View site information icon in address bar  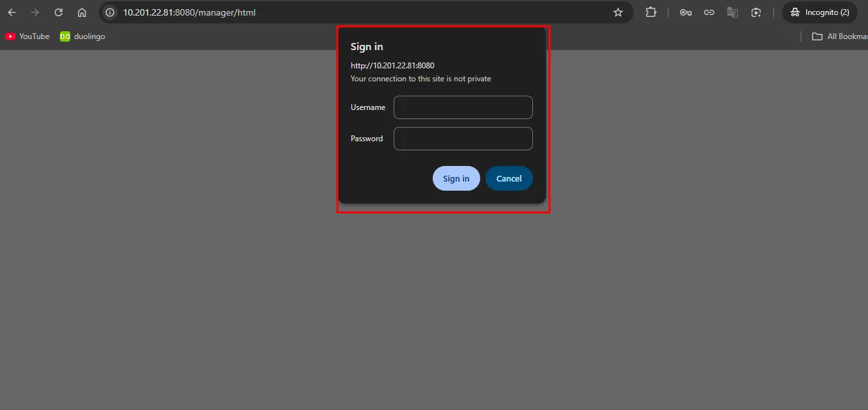point(111,12)
